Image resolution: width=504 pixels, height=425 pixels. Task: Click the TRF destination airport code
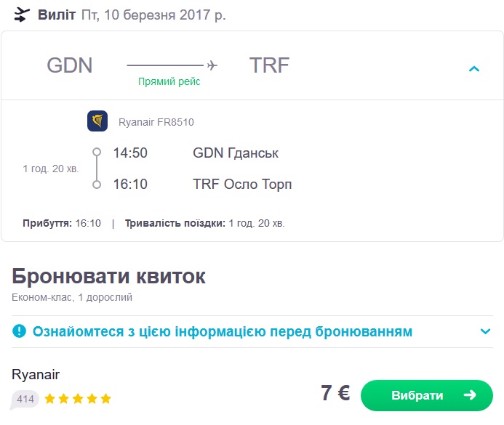(270, 65)
